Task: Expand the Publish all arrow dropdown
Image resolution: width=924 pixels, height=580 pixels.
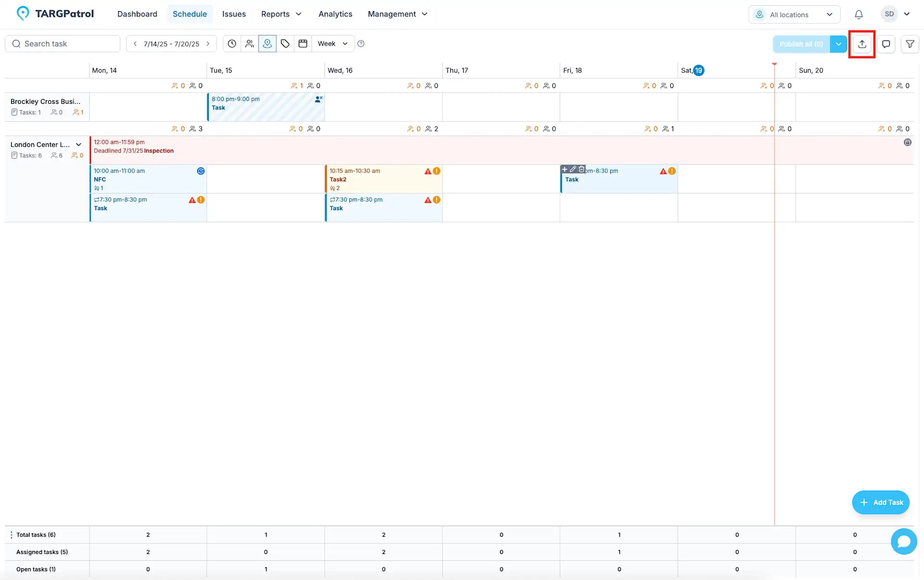Action: pyautogui.click(x=838, y=44)
